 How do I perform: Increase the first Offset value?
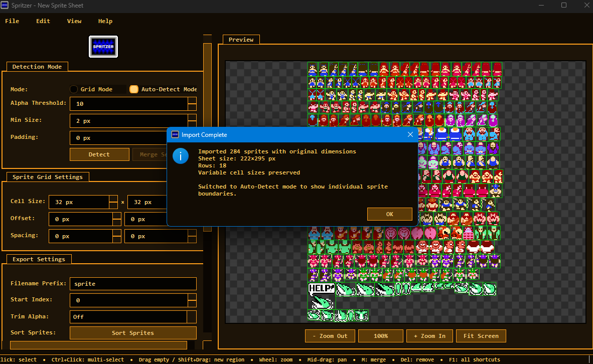point(117,216)
